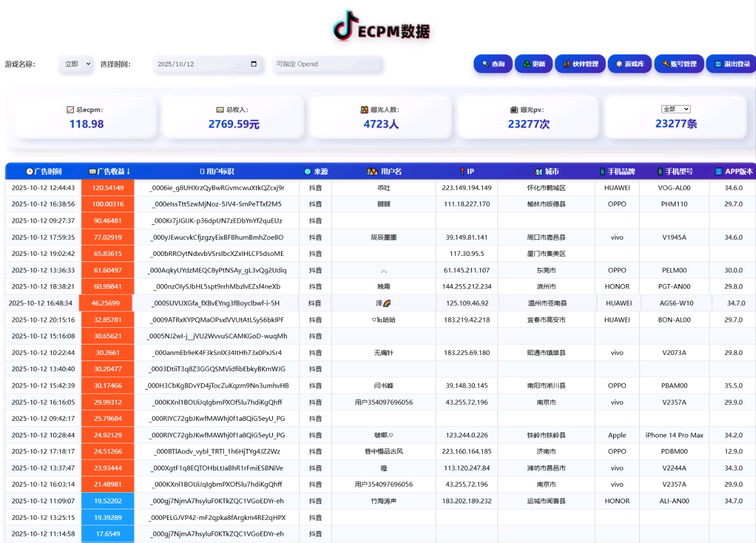The image size is (756, 543).
Task: Sort by 广告收益 column header
Action: [x=110, y=171]
